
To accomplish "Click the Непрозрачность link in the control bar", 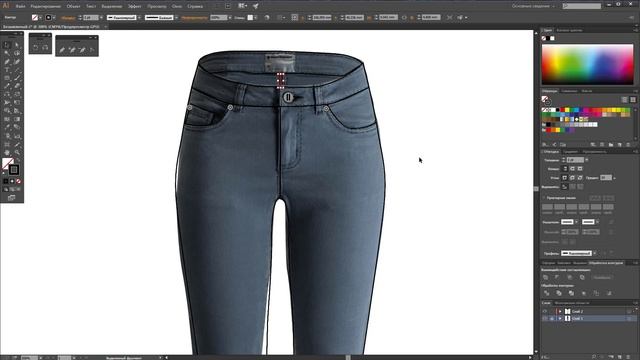I will 194,18.
